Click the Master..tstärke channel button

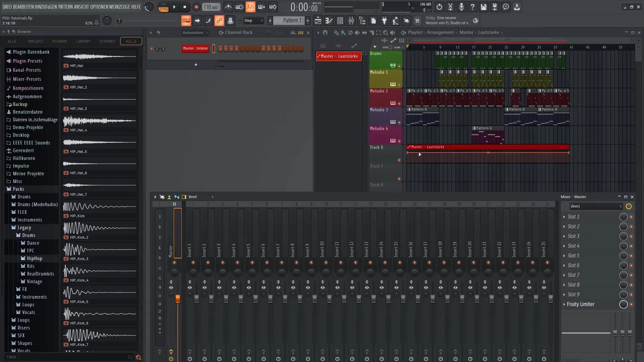[x=195, y=49]
